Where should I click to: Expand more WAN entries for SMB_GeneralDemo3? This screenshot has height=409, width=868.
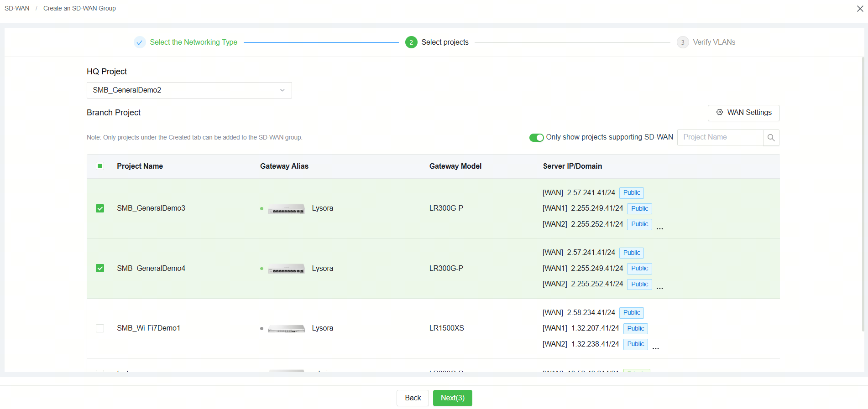(x=660, y=228)
